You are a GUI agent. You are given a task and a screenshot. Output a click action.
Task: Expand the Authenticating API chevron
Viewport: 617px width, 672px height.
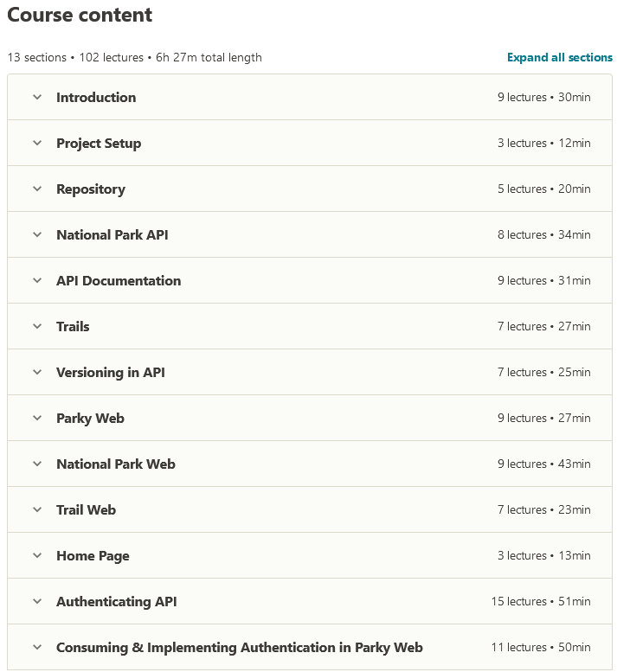37,602
